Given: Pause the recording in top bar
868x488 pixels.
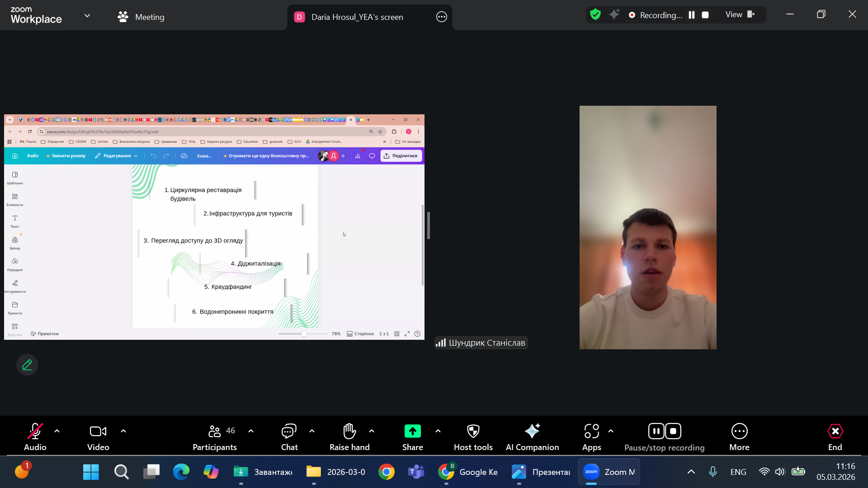Looking at the screenshot, I should [691, 15].
